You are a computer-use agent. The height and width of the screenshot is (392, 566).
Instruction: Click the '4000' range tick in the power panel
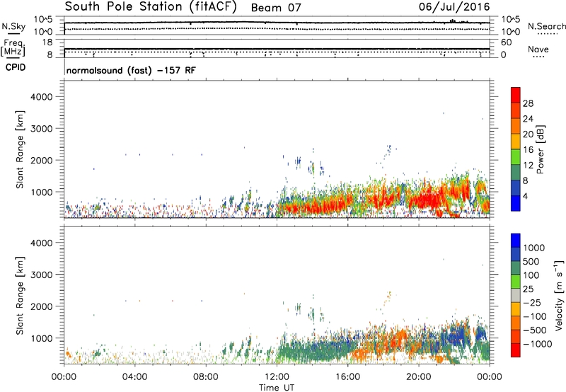pos(42,97)
